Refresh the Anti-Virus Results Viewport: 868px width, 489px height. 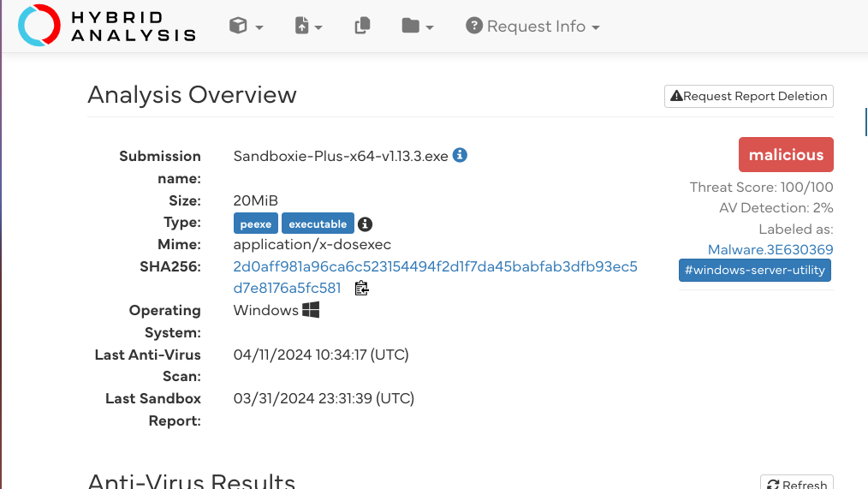797,484
